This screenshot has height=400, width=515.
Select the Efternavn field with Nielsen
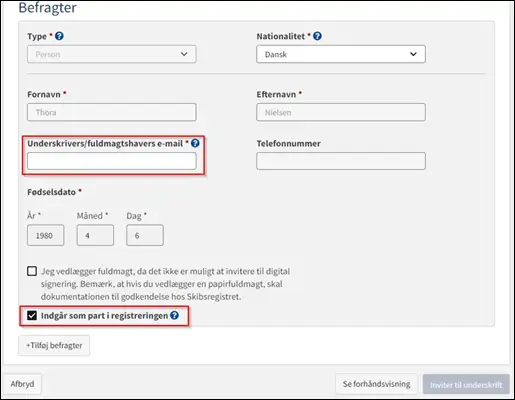341,112
